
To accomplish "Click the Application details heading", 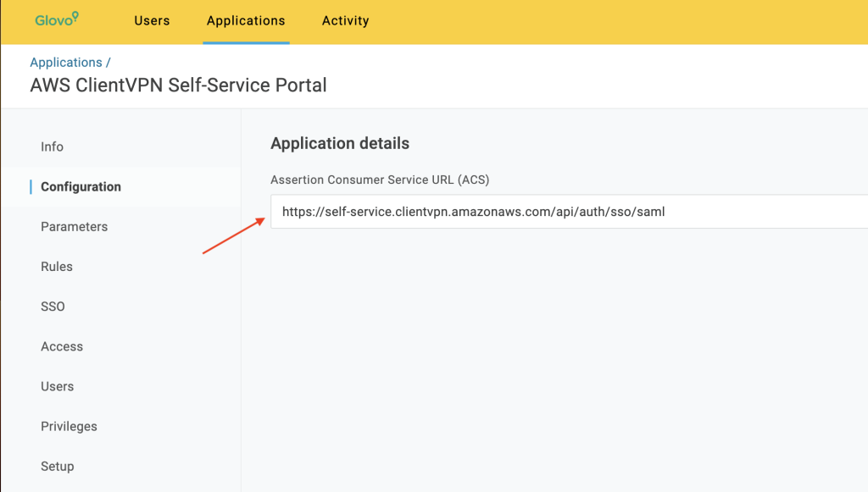I will [x=339, y=143].
